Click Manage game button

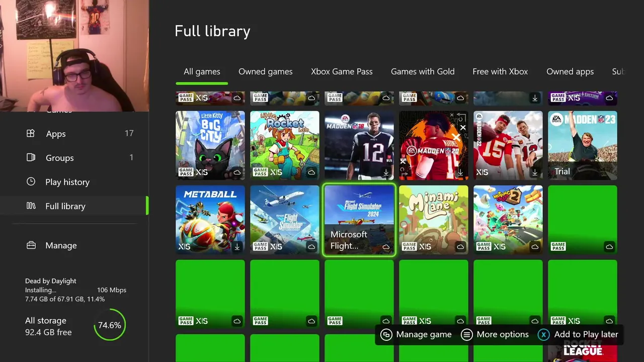pyautogui.click(x=416, y=334)
